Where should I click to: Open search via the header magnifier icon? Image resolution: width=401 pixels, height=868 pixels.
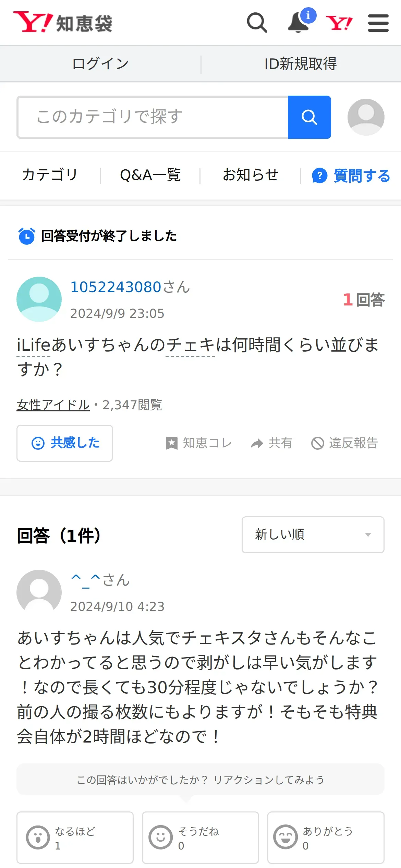257,23
